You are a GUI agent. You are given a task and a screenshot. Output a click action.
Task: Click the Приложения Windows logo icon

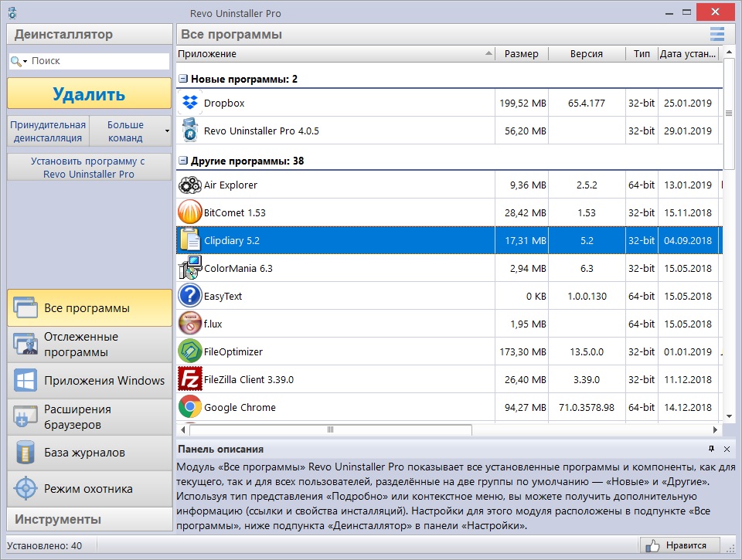point(25,380)
